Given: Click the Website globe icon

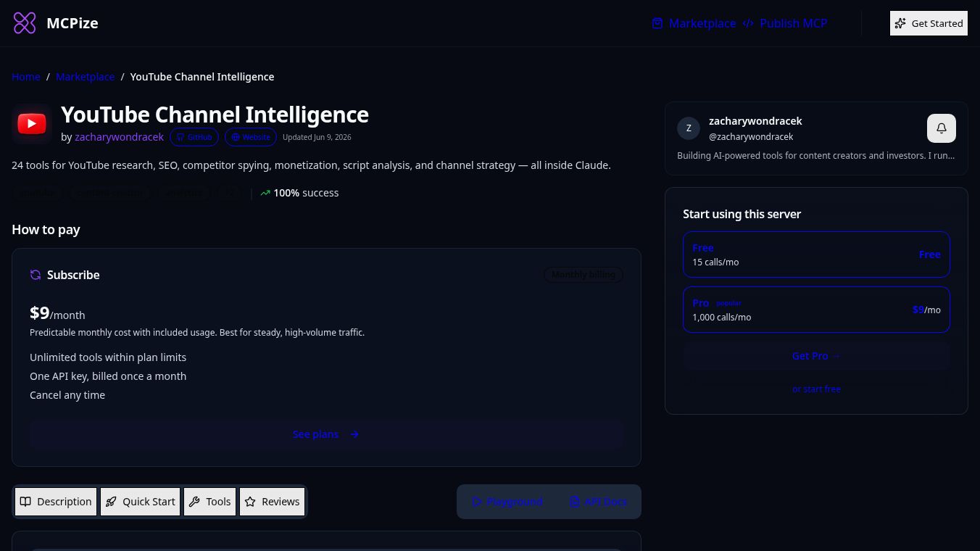Looking at the screenshot, I should tap(236, 137).
